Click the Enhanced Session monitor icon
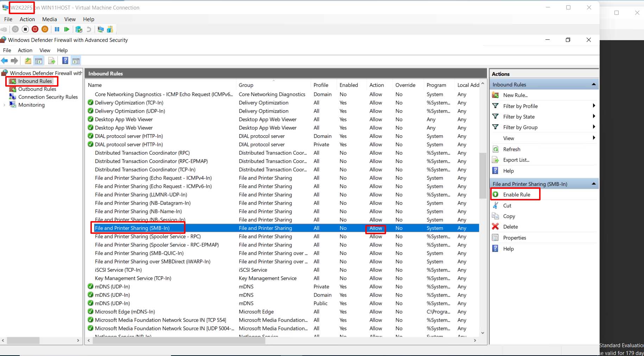Image resolution: width=644 pixels, height=356 pixels. [101, 29]
